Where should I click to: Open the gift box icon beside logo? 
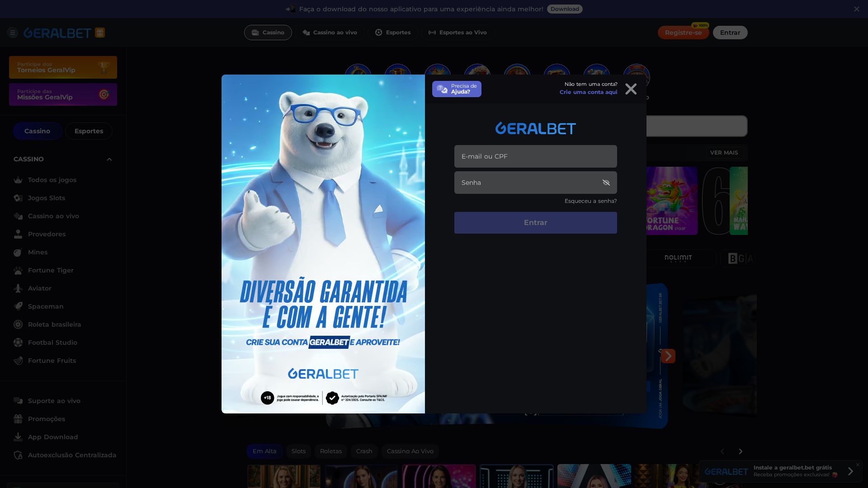100,33
